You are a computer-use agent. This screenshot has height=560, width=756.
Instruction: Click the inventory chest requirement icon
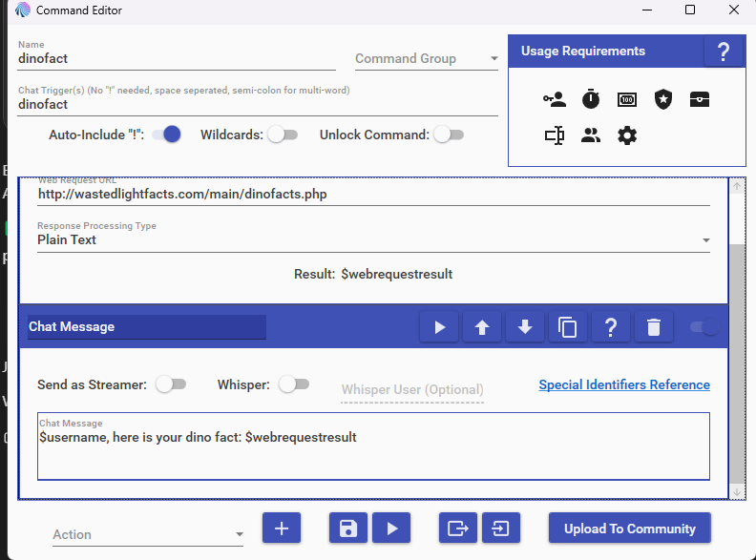[700, 99]
